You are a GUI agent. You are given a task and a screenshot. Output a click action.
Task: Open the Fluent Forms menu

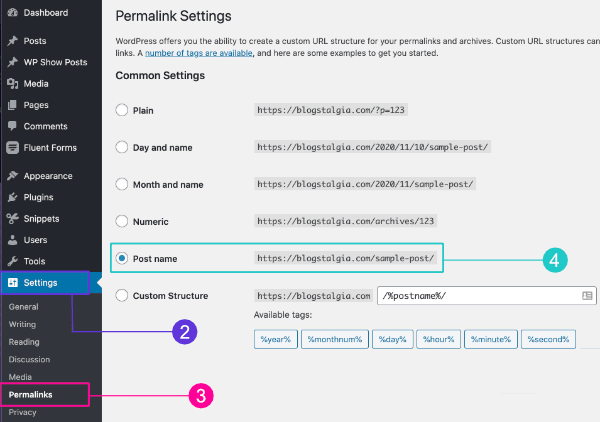[50, 148]
